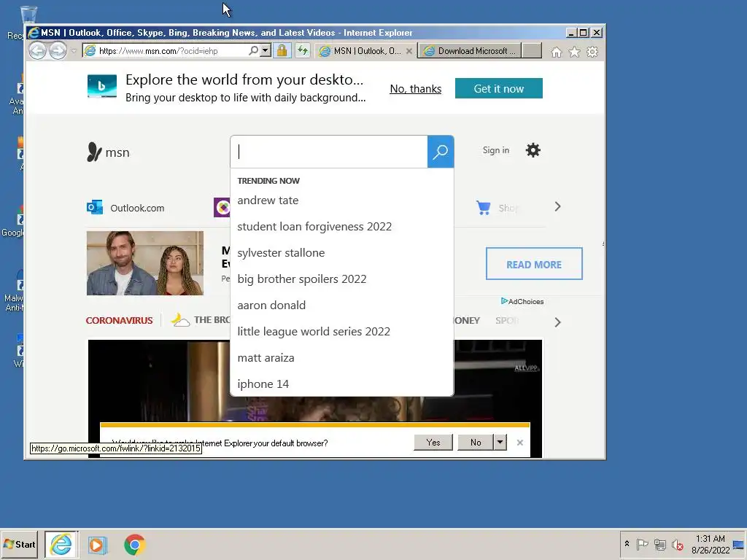Show hidden system tray icons arrow

(627, 544)
